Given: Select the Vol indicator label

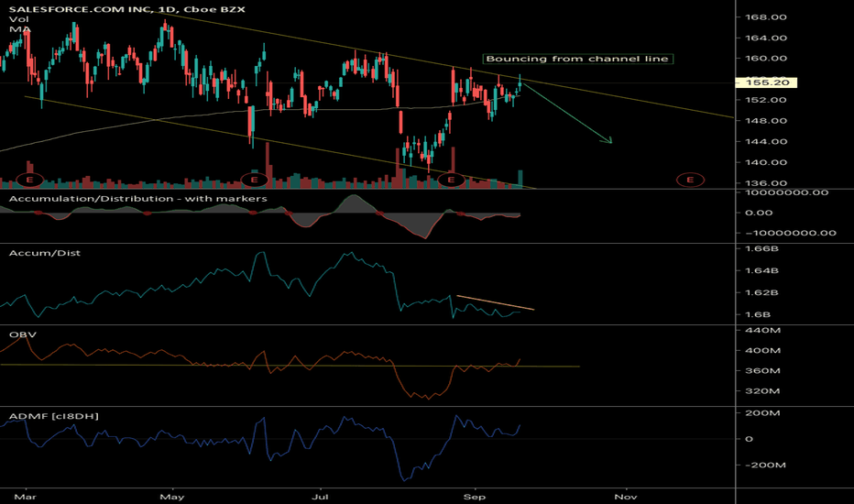Looking at the screenshot, I should click(18, 19).
